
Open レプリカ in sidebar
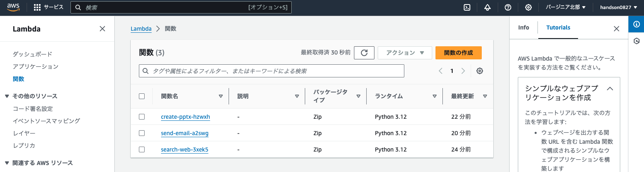click(24, 145)
